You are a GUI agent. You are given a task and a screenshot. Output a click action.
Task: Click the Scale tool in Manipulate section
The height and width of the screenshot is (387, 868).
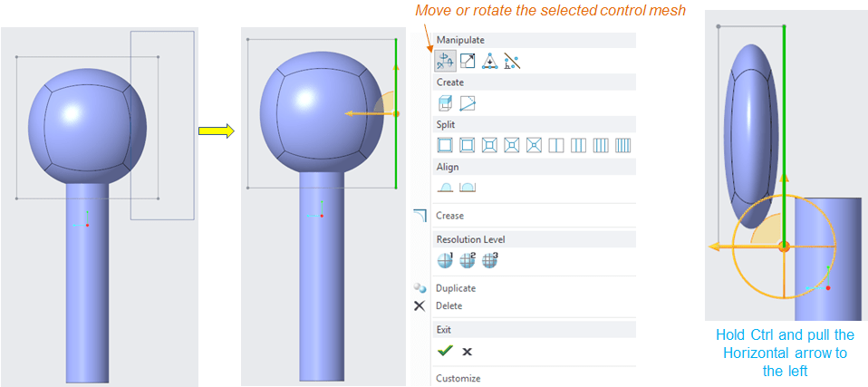(x=468, y=62)
